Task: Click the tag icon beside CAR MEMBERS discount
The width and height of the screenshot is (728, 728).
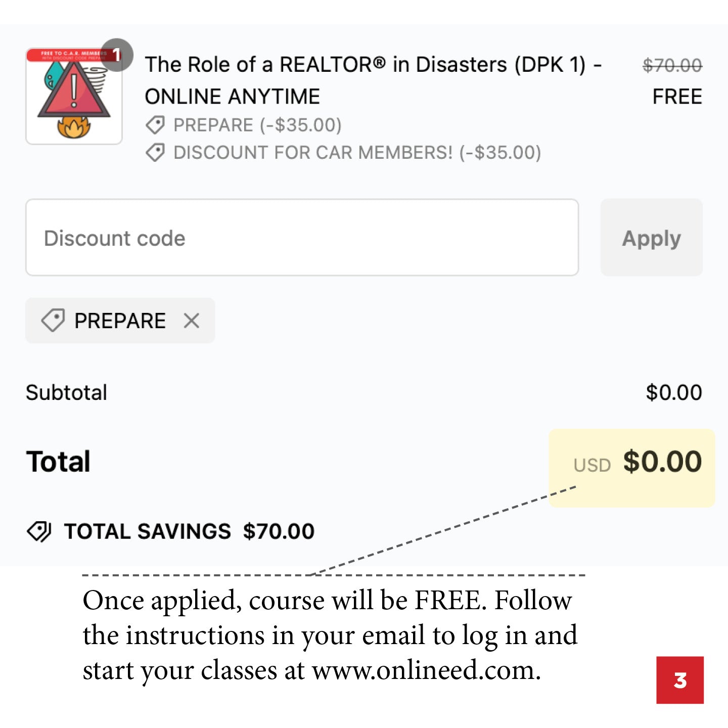Action: [156, 152]
